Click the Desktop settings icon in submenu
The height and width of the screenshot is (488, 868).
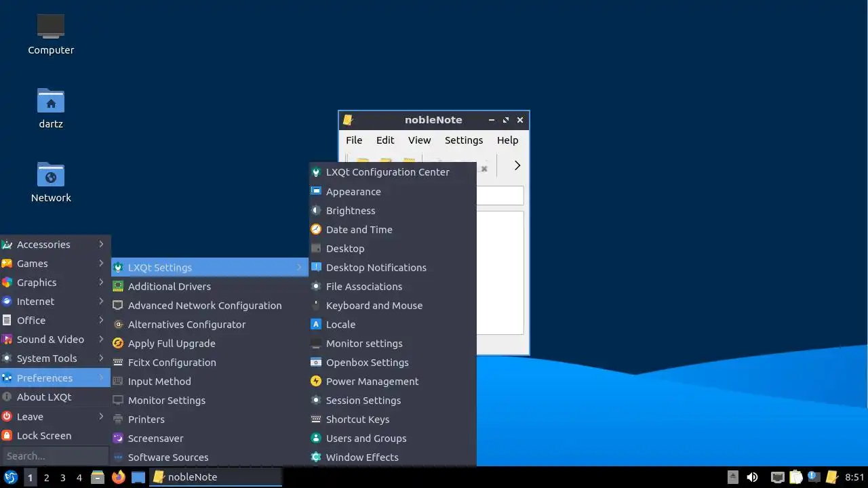(316, 249)
